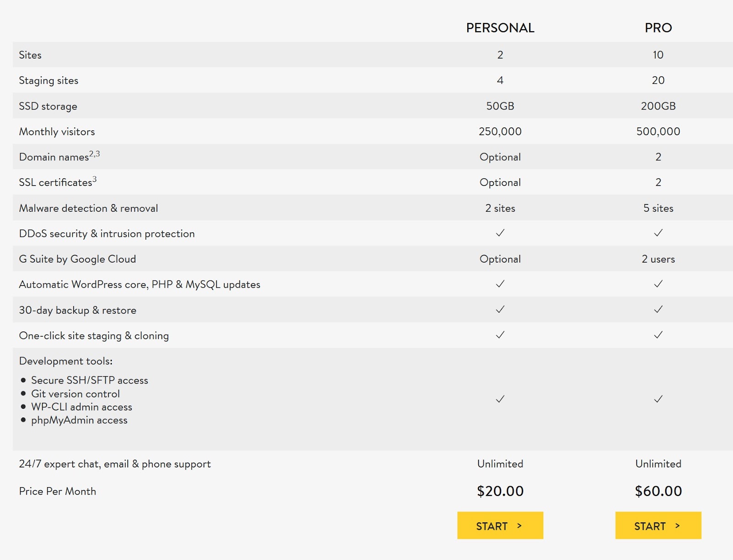The height and width of the screenshot is (560, 733).
Task: Click the Personal checkmark for one-click site staging
Action: click(x=500, y=335)
